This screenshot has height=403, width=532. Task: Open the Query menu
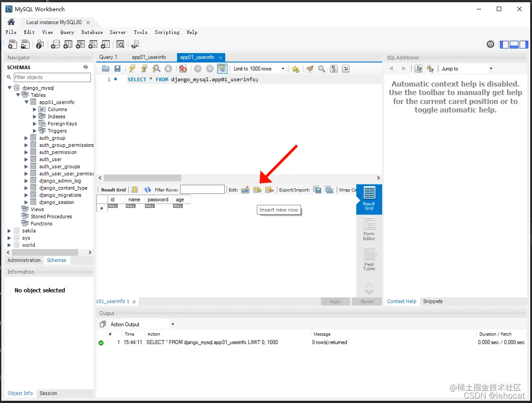[67, 32]
